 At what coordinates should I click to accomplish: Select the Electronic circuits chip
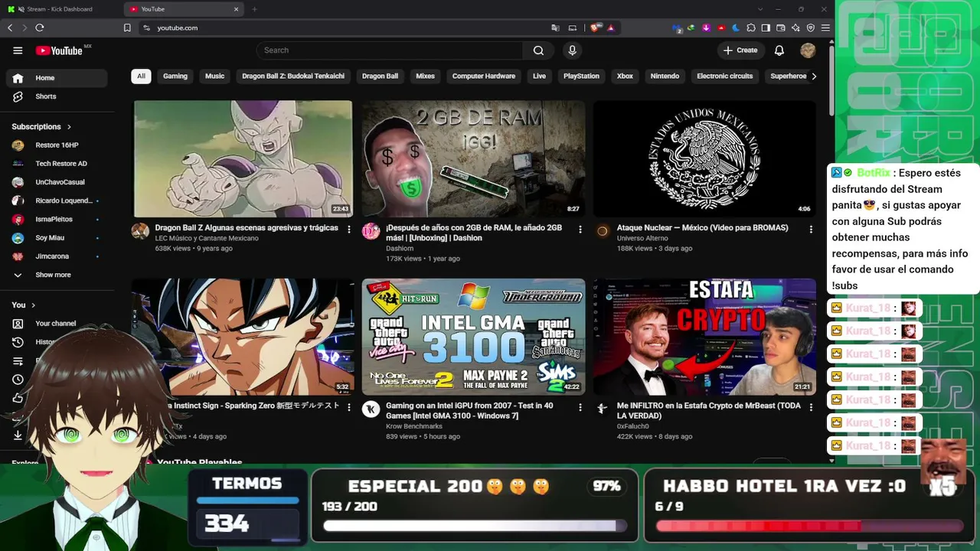(725, 77)
